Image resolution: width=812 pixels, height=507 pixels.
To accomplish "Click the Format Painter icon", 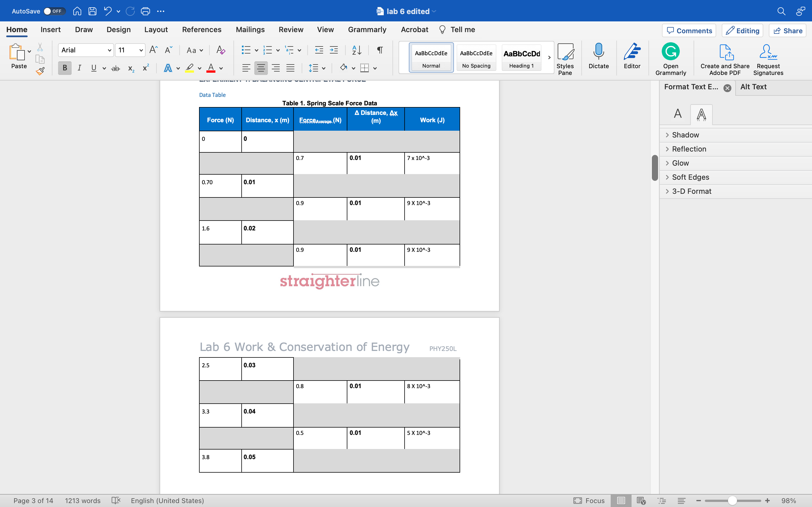I will [40, 71].
